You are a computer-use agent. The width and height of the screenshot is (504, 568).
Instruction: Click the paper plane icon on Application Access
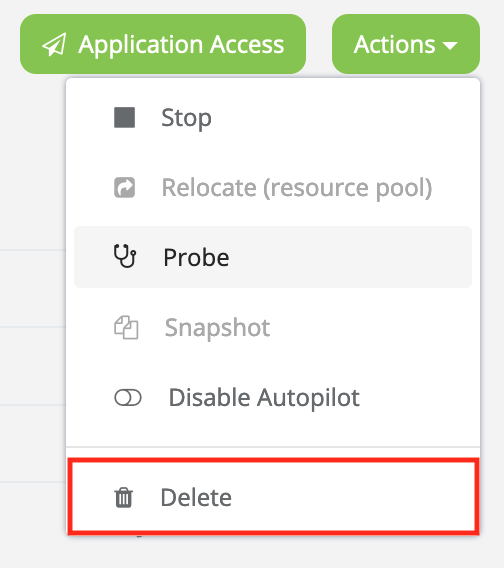point(54,45)
